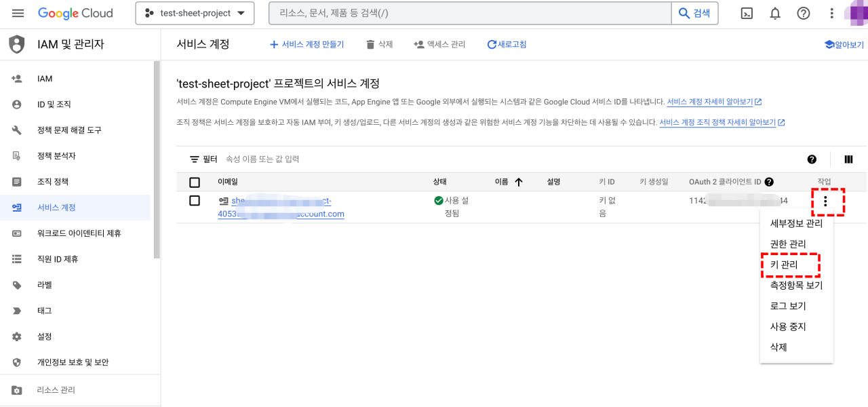Click 새로고침 refresh button
The height and width of the screenshot is (407, 868).
(507, 44)
